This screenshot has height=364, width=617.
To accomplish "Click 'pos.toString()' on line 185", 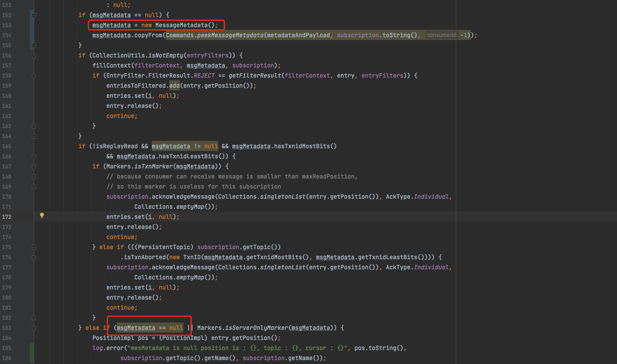I will [x=379, y=348].
